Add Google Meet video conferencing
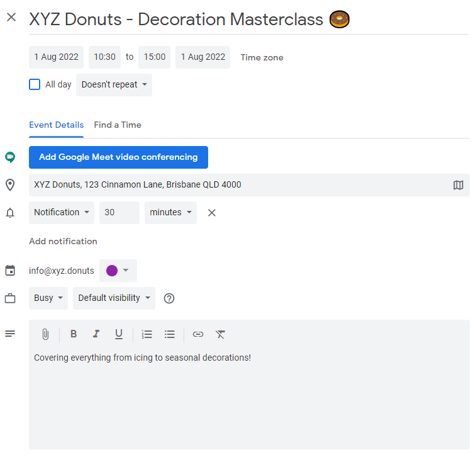 118,157
